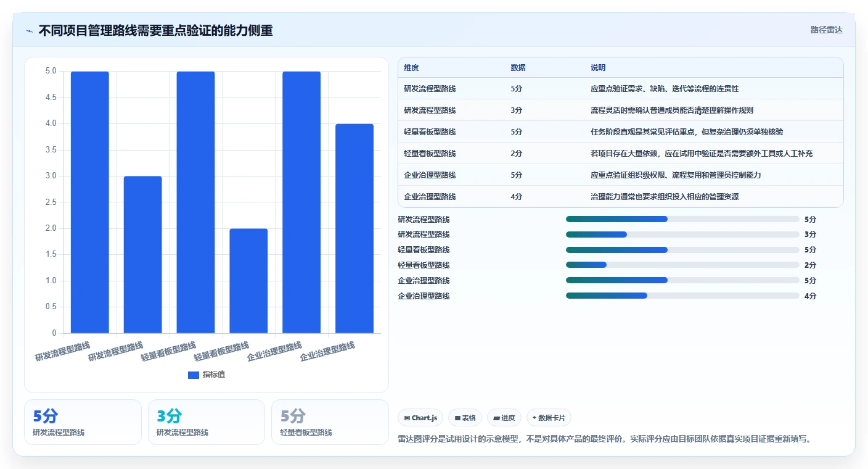Click the 轻量看板型路线 progress bar rated 5分

[x=682, y=250]
